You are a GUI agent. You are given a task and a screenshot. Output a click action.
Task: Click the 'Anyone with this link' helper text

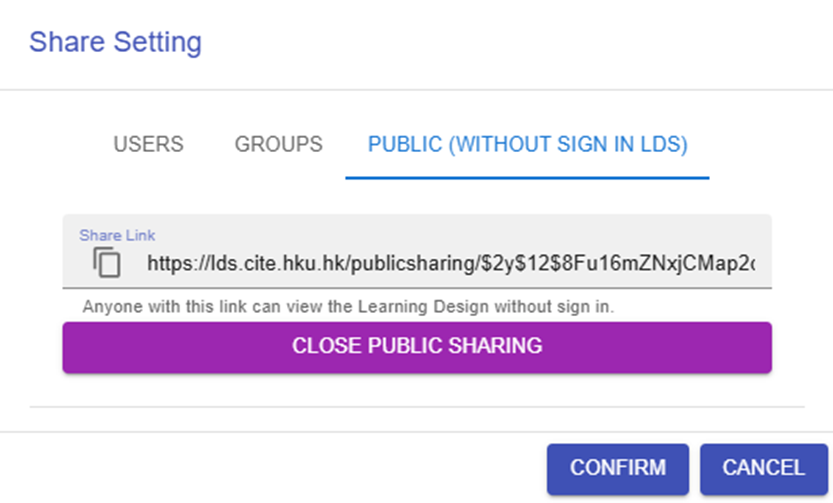[347, 306]
